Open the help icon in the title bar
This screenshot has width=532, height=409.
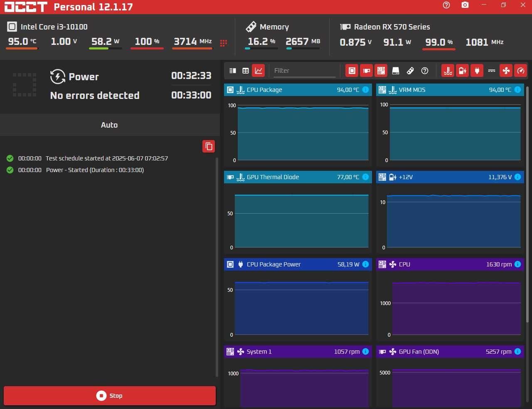[x=446, y=5]
